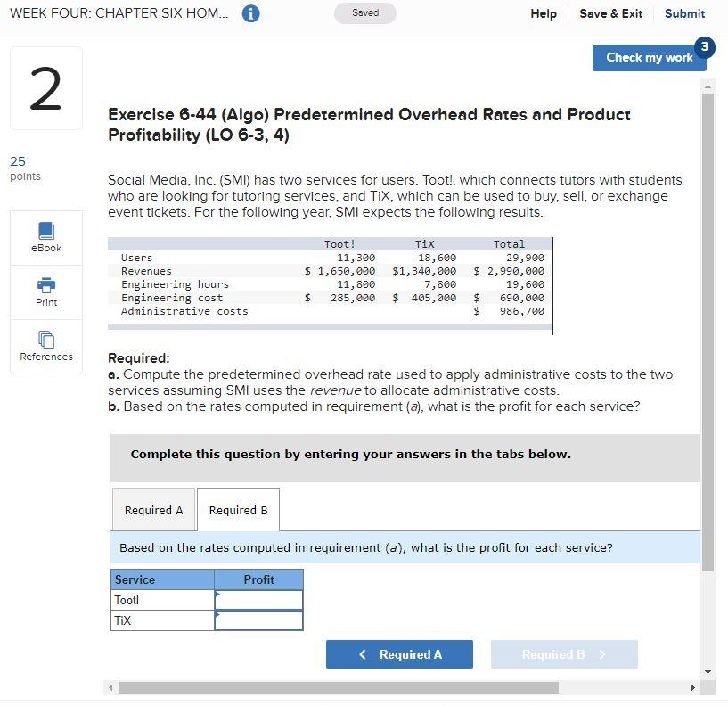Click the Engineering hours row label
Viewport: 728px width, 706px height.
click(x=175, y=284)
